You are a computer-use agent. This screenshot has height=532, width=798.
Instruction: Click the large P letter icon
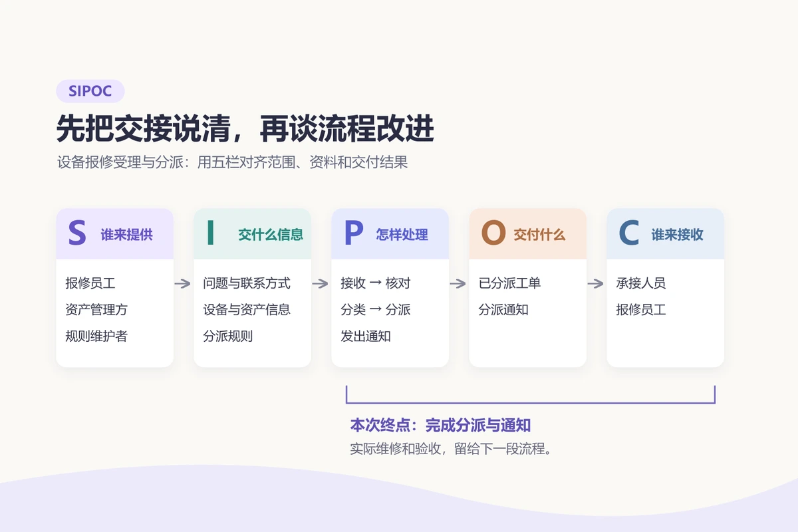click(353, 233)
